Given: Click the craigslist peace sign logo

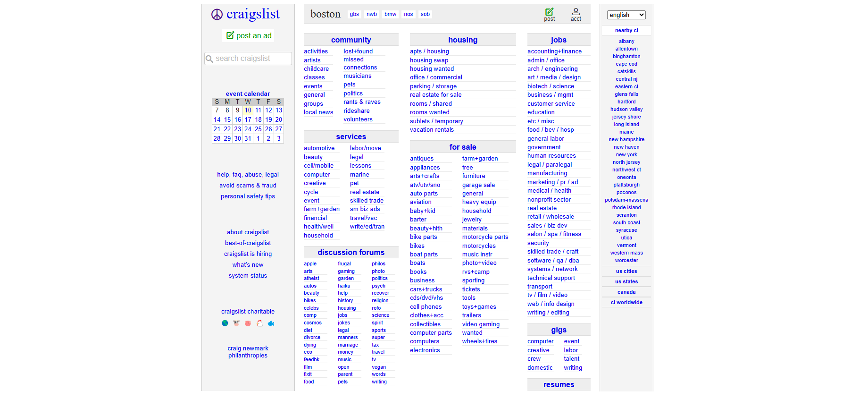Looking at the screenshot, I should (217, 15).
